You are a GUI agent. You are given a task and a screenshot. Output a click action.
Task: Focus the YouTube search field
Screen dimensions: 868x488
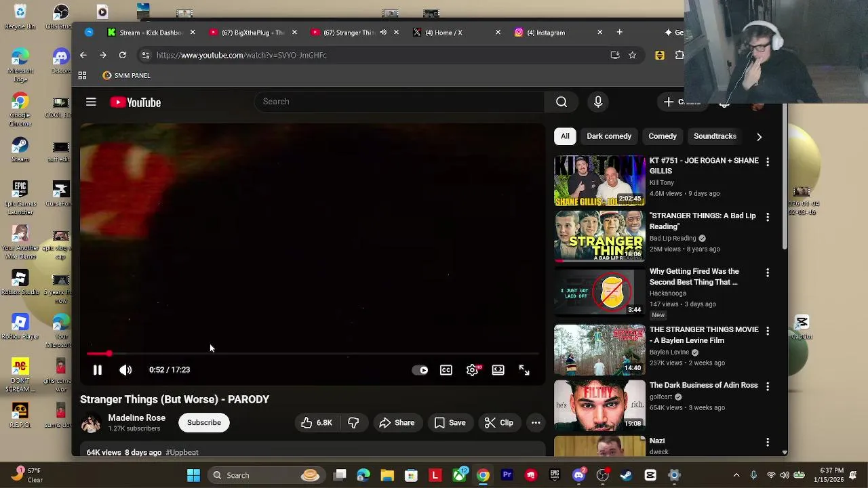tap(399, 102)
